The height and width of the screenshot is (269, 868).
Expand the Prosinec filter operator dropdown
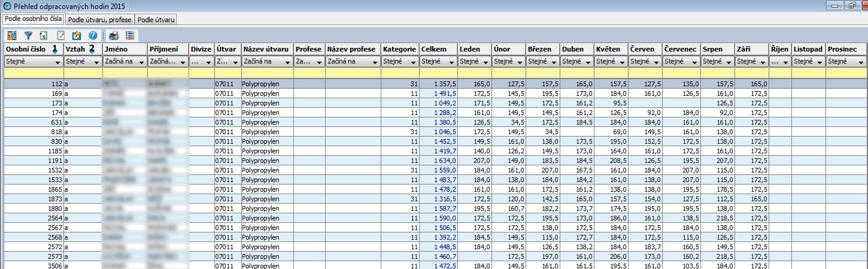coord(860,61)
